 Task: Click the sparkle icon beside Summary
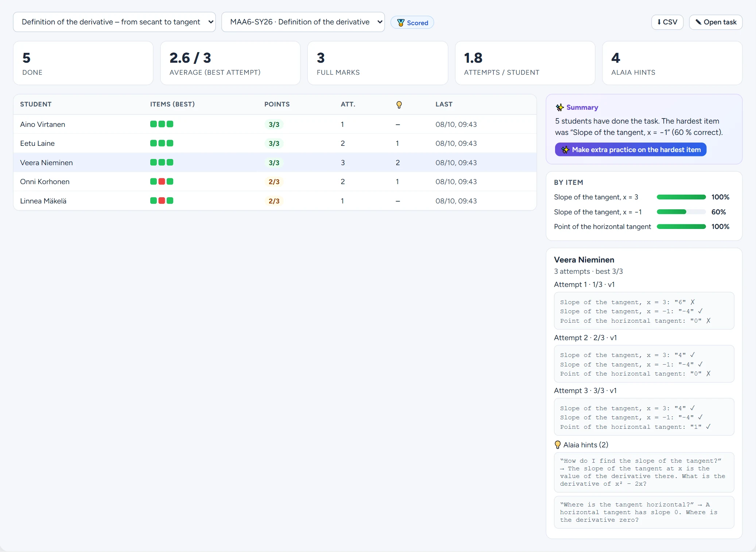(560, 107)
